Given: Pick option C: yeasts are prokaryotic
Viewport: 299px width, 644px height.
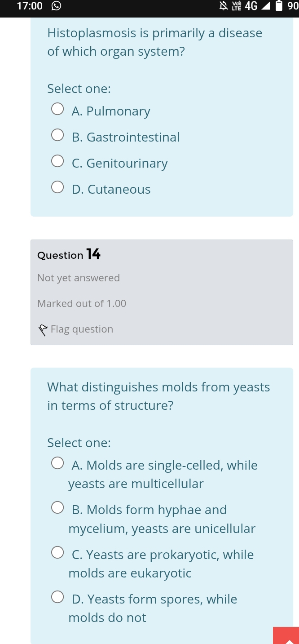Looking at the screenshot, I should pyautogui.click(x=57, y=553).
